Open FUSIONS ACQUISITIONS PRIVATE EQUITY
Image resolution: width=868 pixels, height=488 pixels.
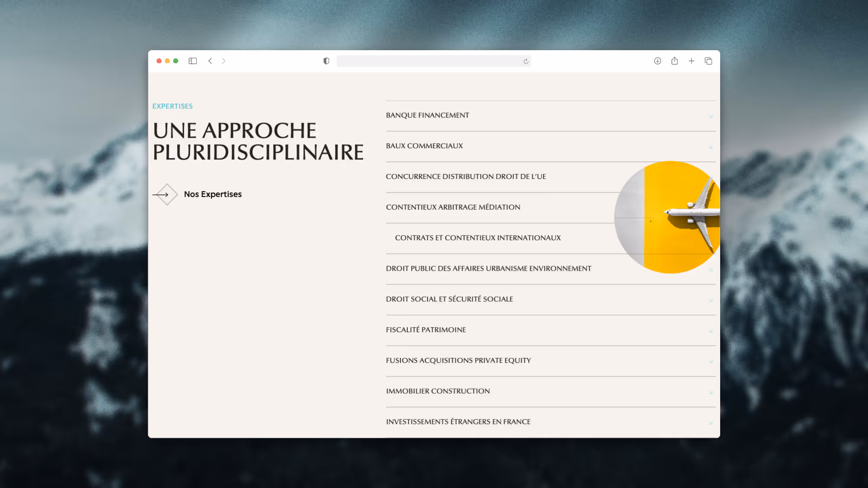458,361
